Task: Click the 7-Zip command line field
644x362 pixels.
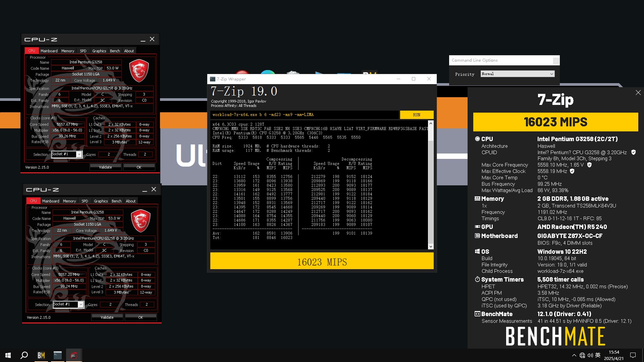Action: pos(305,115)
